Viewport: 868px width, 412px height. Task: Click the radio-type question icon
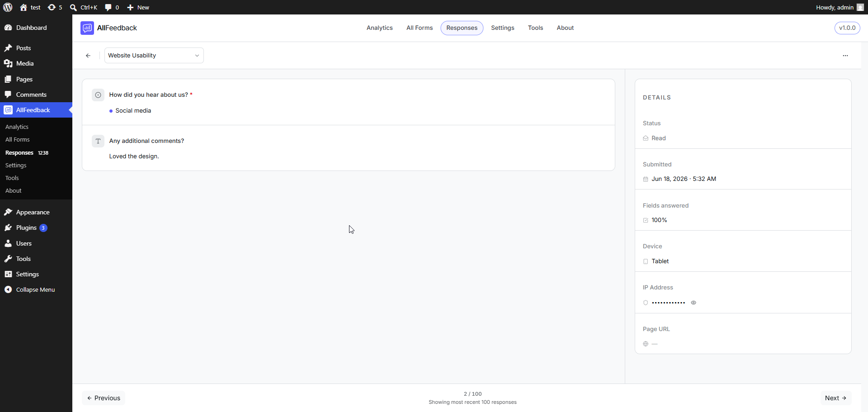[x=98, y=95]
